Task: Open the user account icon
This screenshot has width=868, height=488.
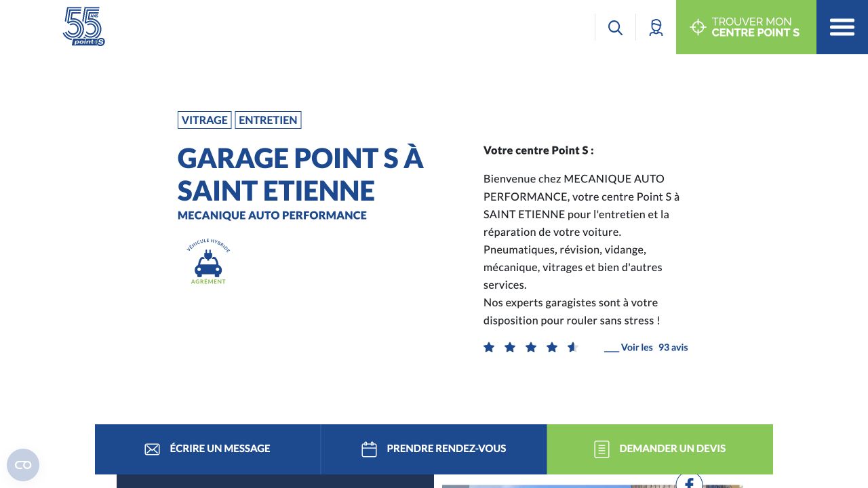Action: click(656, 28)
